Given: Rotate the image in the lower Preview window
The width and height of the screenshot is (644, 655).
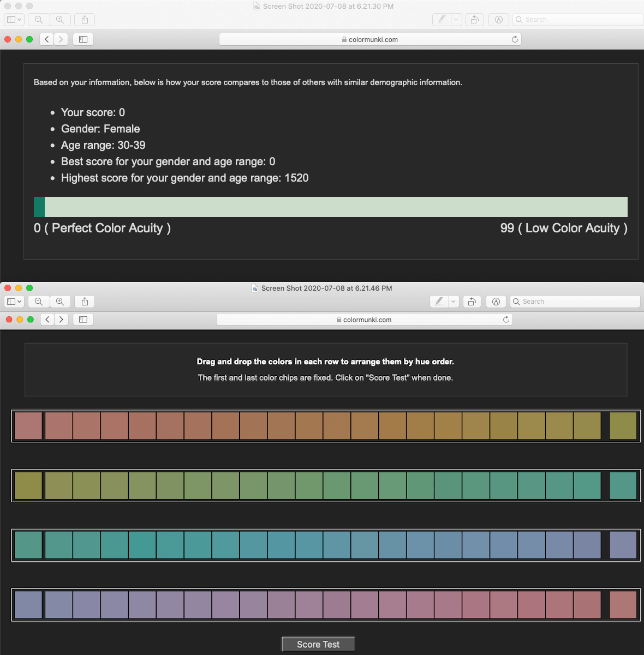Looking at the screenshot, I should [472, 302].
